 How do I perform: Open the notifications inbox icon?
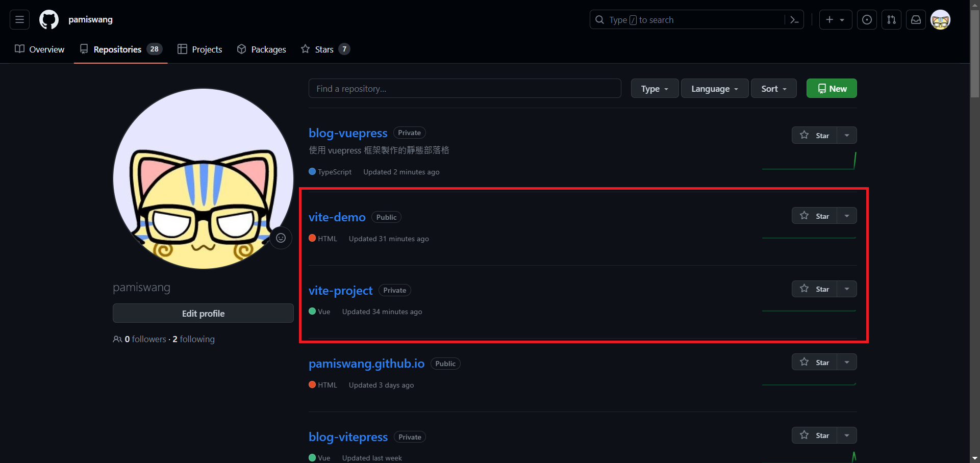pyautogui.click(x=916, y=20)
